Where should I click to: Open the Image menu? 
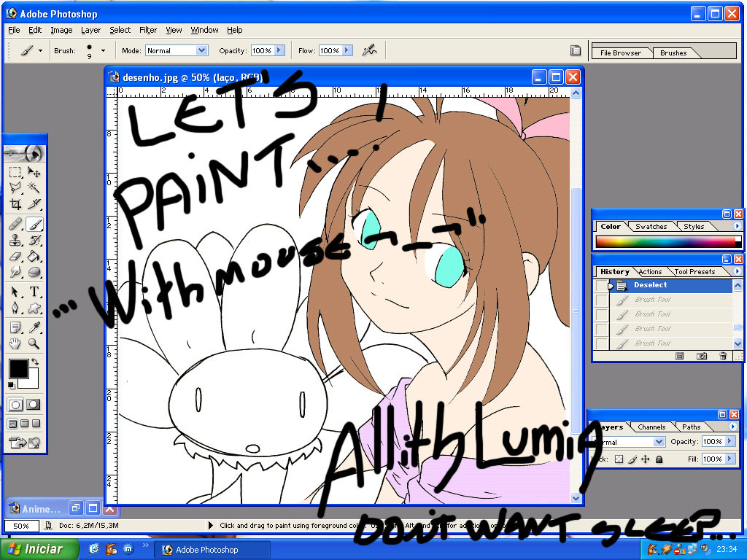[61, 30]
